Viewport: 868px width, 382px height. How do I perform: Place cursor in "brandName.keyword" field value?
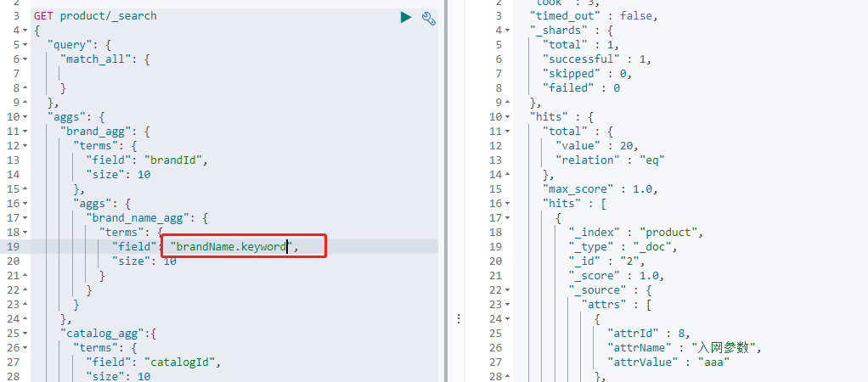(x=231, y=247)
